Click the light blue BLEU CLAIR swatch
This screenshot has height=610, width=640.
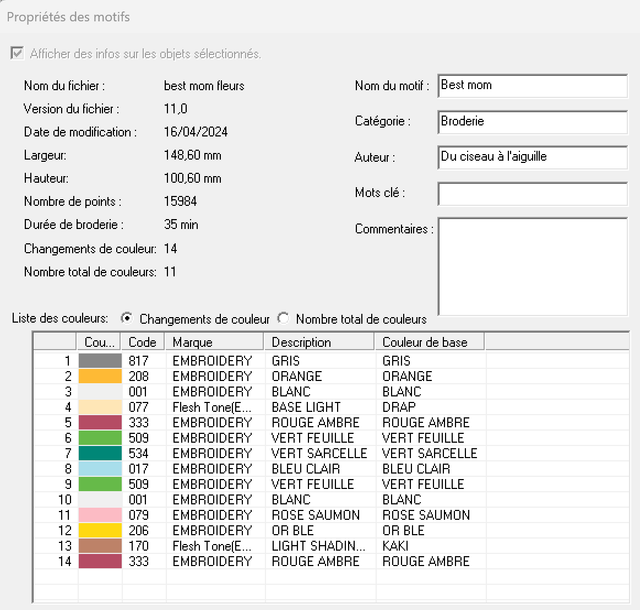click(100, 469)
